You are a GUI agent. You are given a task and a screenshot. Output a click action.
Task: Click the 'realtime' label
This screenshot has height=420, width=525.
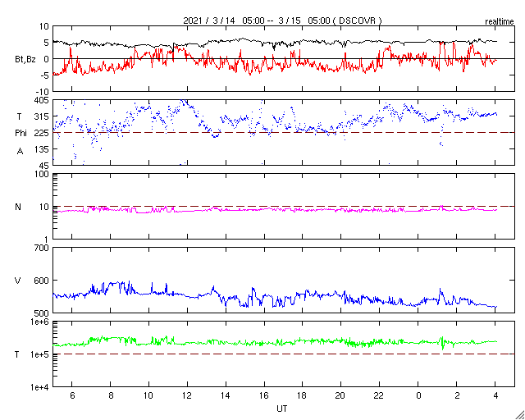tap(500, 22)
